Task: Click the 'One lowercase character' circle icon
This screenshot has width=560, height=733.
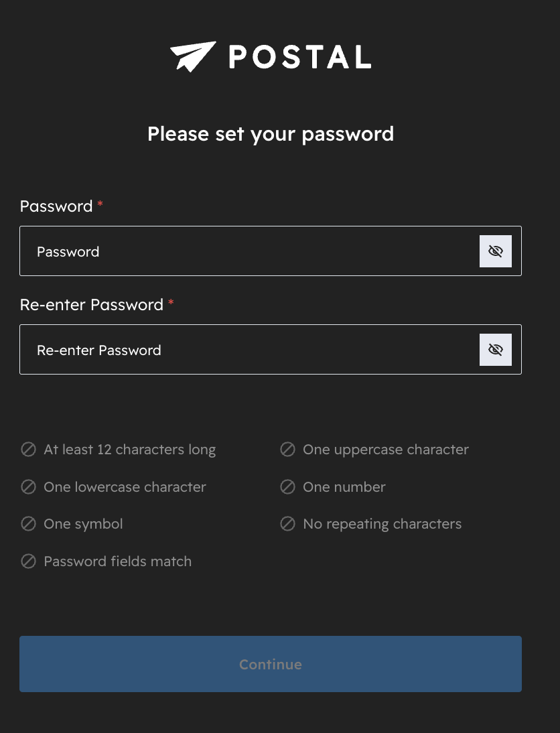Action: (29, 486)
